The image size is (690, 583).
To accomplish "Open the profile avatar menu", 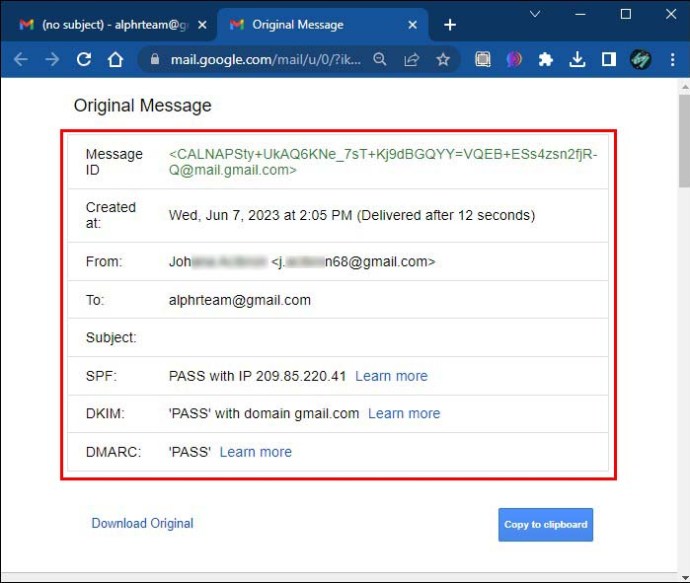I will click(640, 59).
